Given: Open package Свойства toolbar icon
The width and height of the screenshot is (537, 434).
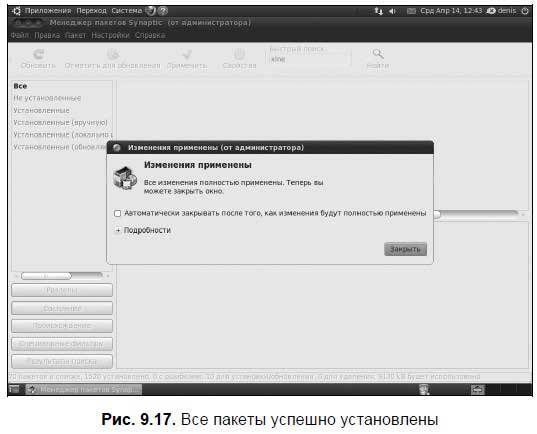Looking at the screenshot, I should point(239,54).
